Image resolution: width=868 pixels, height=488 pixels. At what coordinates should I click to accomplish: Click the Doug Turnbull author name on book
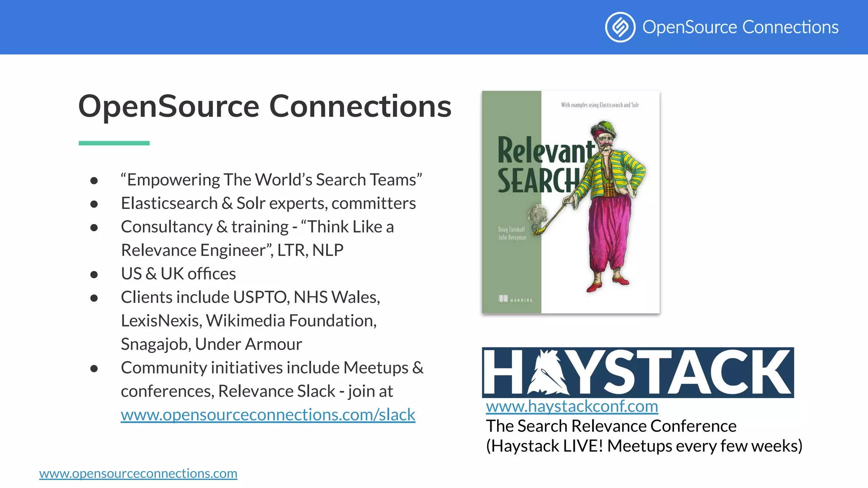pyautogui.click(x=511, y=229)
